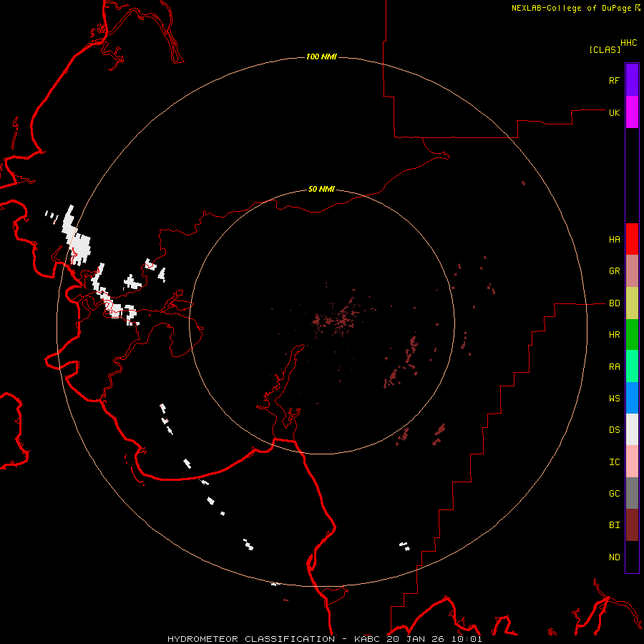
Task: Click the UK legend label
Action: pos(614,112)
